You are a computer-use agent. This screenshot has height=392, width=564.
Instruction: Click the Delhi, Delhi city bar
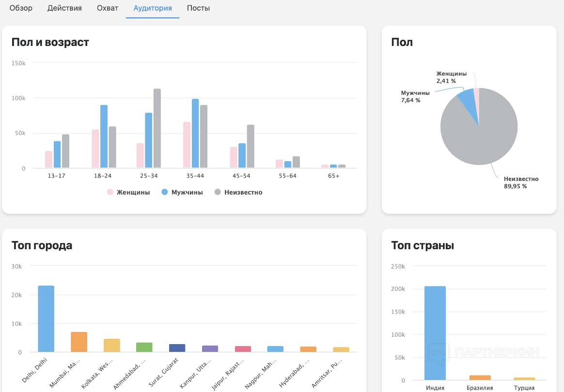click(x=46, y=319)
